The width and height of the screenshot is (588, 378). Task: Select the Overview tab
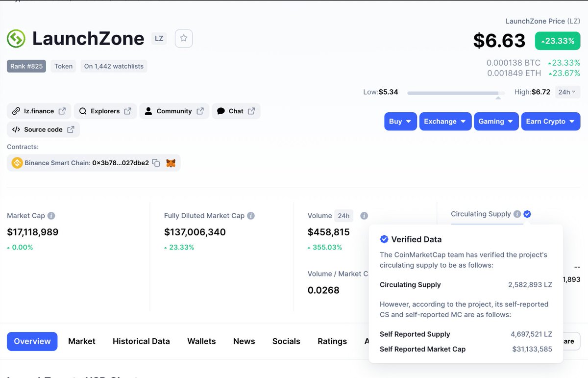coord(32,341)
